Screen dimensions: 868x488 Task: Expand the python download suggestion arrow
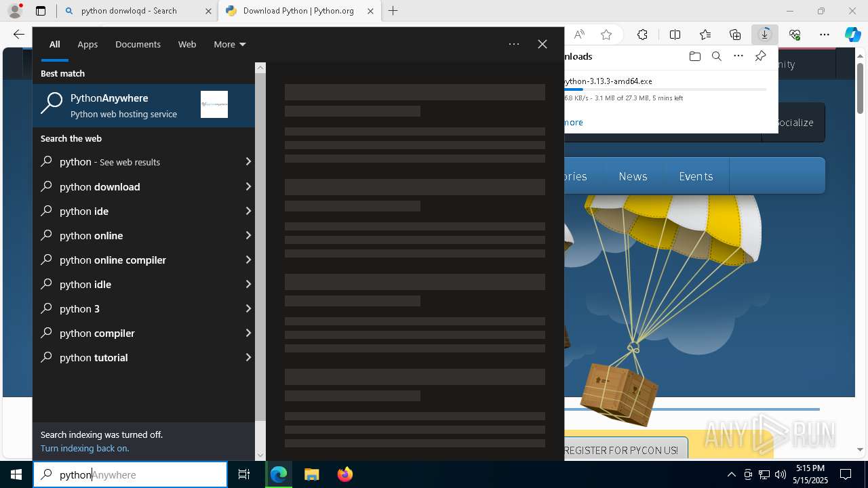click(248, 186)
